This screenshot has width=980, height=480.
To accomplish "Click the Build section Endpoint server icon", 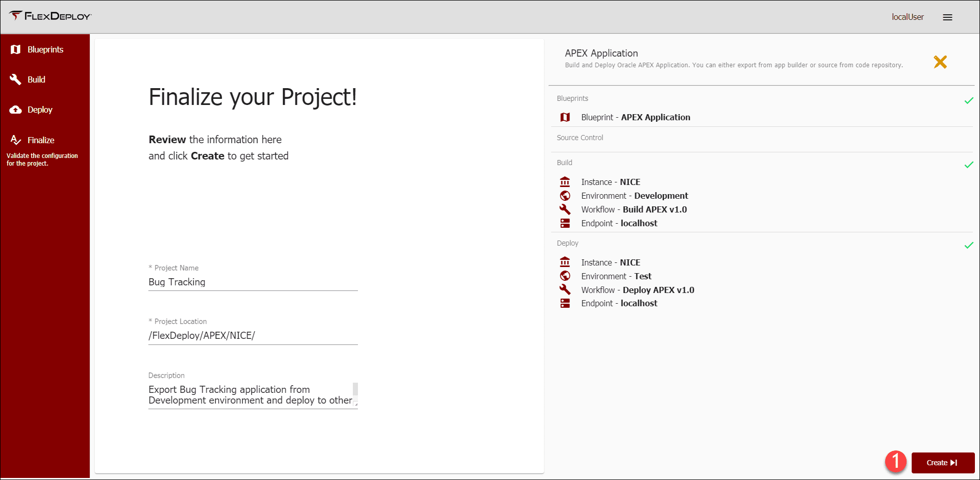I will 565,223.
